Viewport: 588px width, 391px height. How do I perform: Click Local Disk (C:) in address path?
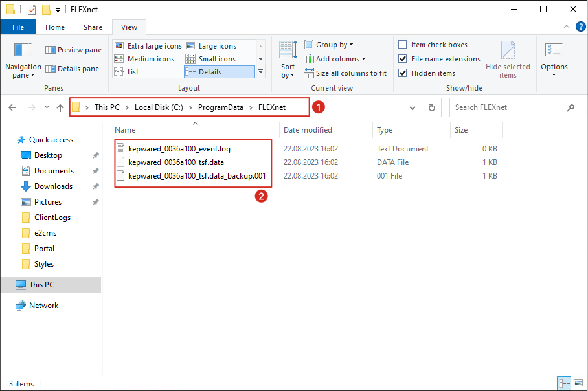point(159,107)
